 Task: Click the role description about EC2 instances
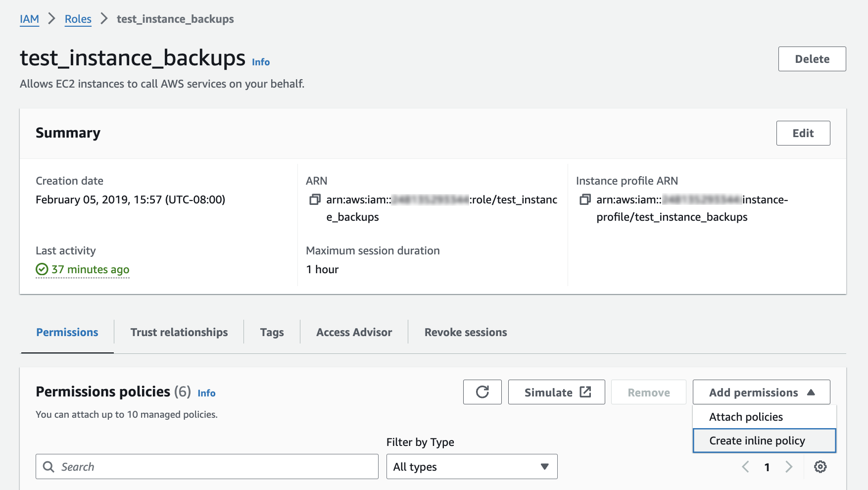162,84
